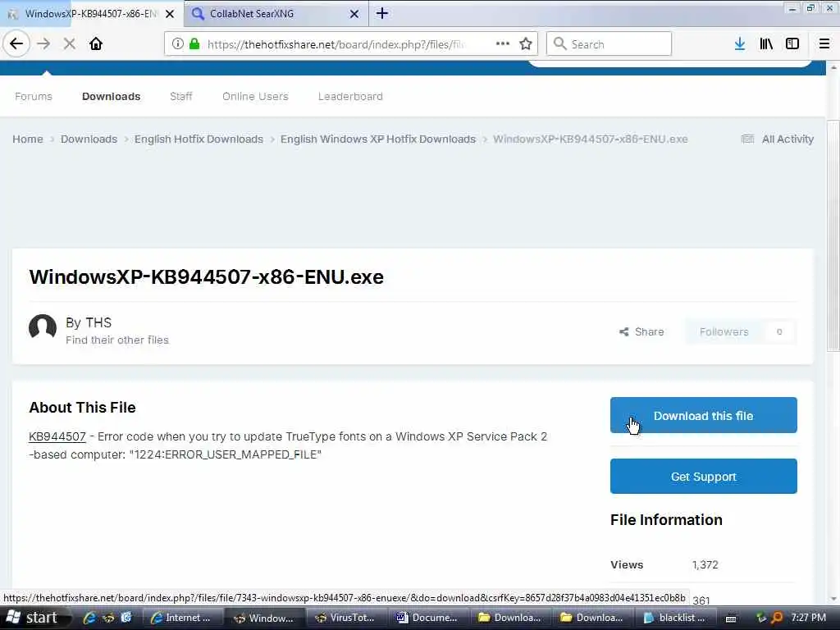Screen dimensions: 840x630
Task: Bookmark this page with the star icon
Action: click(x=526, y=43)
